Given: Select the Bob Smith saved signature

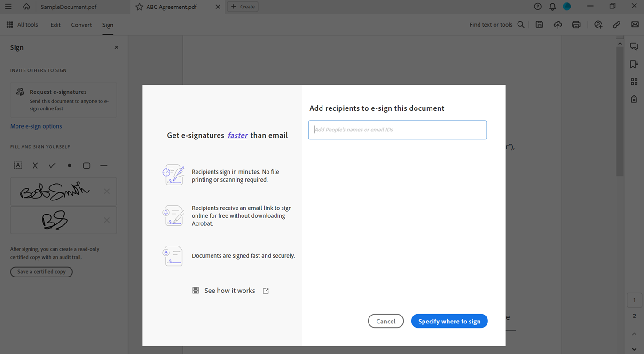Looking at the screenshot, I should [55, 192].
